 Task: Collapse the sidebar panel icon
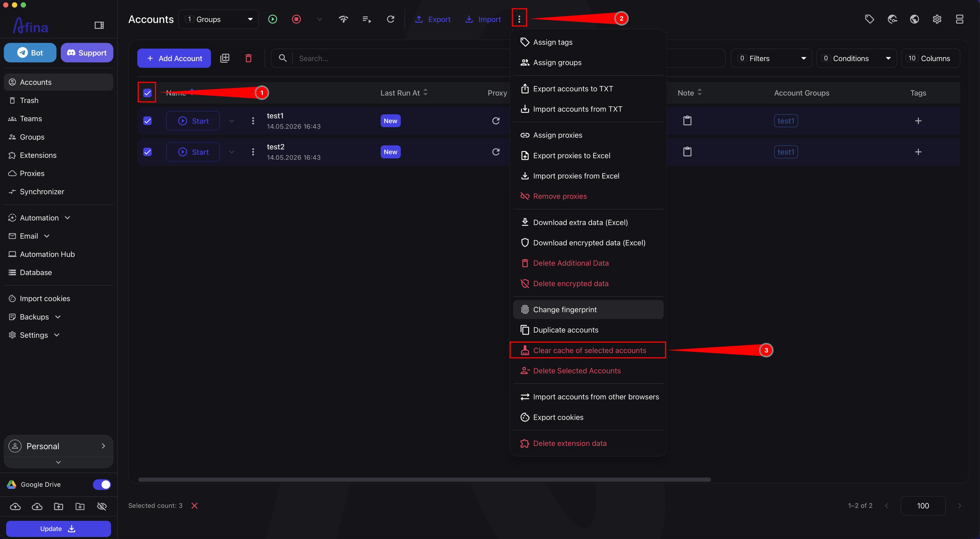(x=99, y=25)
